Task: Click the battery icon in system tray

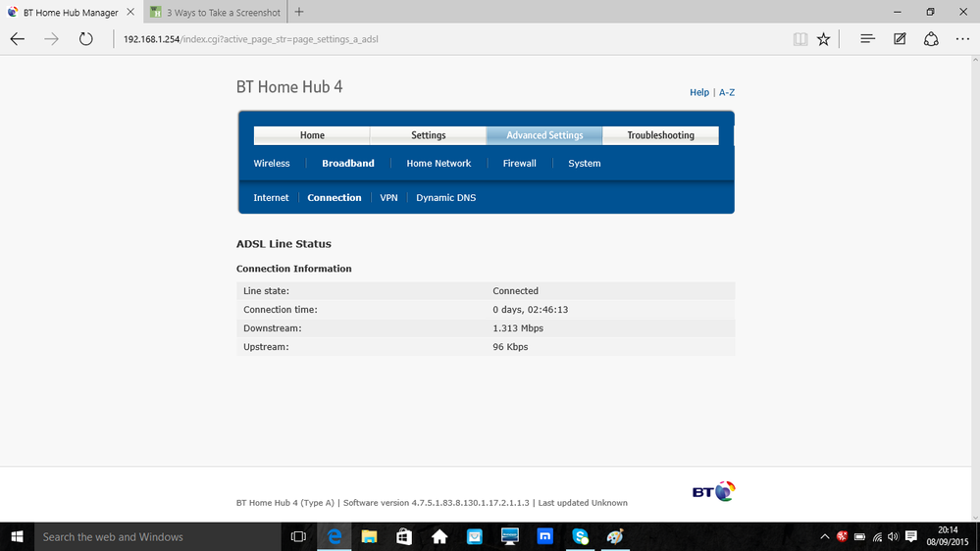Action: tap(860, 536)
